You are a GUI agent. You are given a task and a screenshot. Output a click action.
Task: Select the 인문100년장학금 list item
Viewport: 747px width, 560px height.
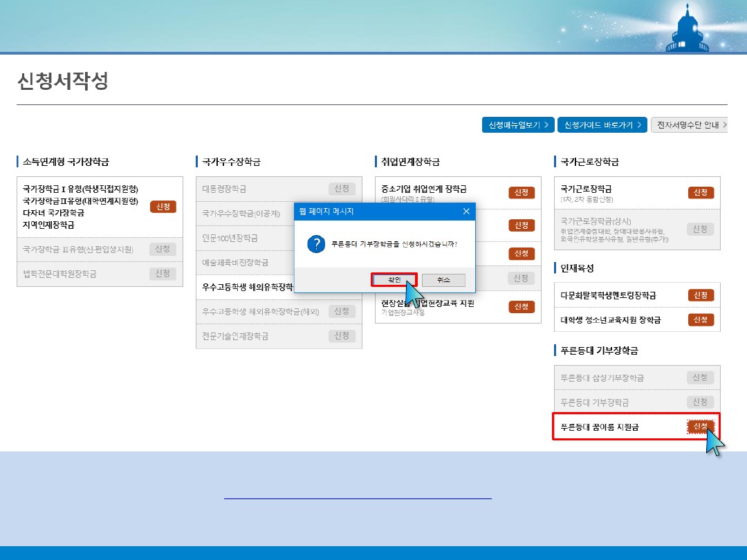point(230,238)
